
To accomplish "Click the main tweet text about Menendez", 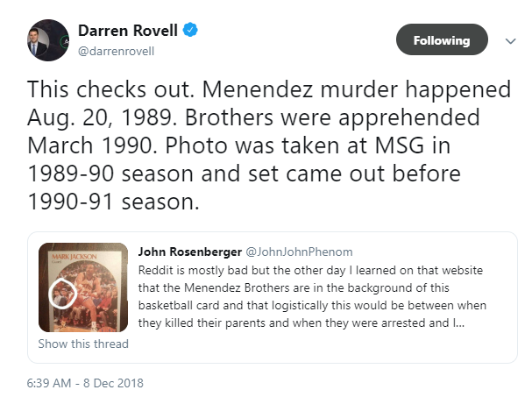I will (x=269, y=145).
